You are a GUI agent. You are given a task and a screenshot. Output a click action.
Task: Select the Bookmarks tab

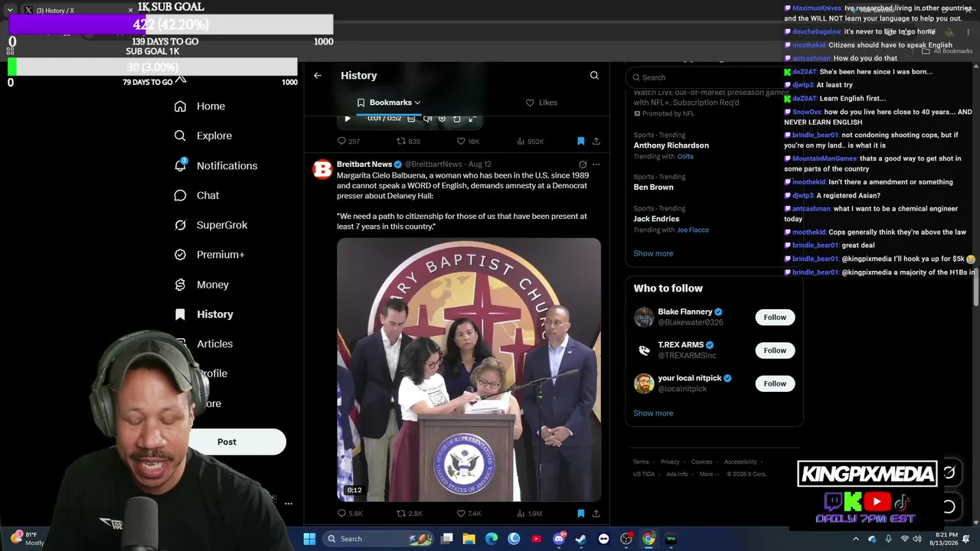coord(389,103)
